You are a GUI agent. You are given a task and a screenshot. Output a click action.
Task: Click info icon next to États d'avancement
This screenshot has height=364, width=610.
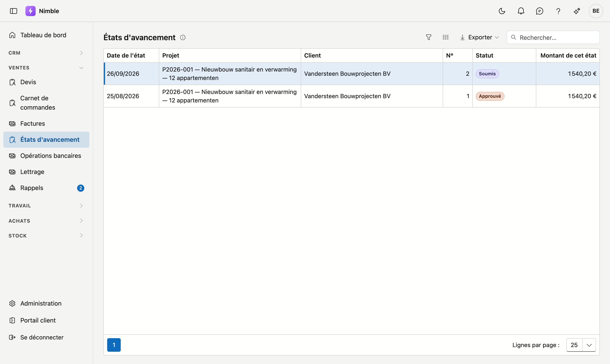tap(183, 37)
